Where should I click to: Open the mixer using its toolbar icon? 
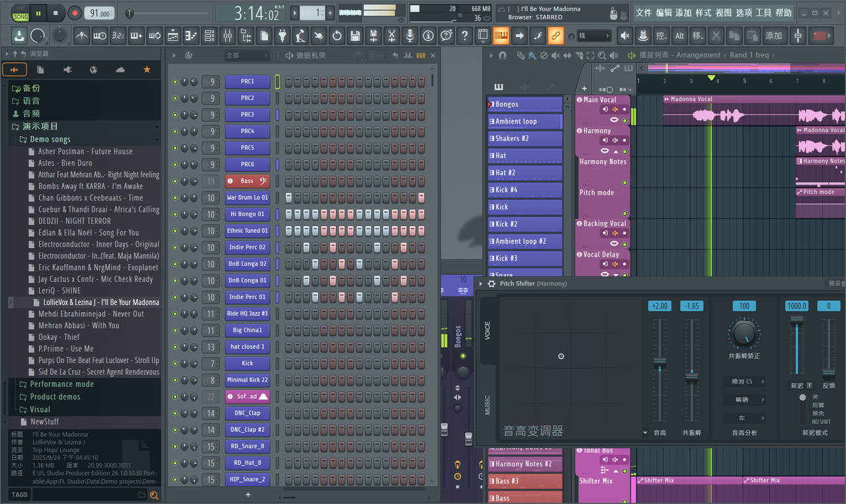pyautogui.click(x=227, y=35)
